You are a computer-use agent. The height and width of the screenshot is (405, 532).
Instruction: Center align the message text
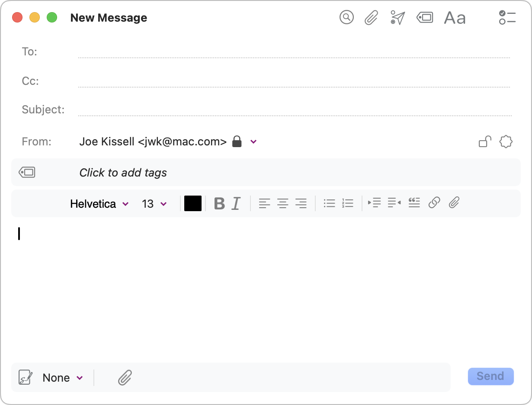[283, 203]
